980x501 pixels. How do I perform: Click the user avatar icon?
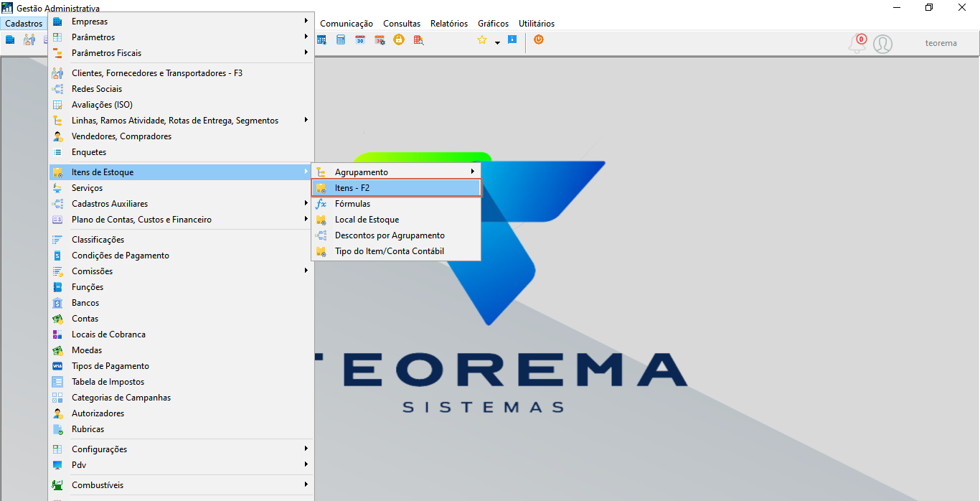(883, 44)
